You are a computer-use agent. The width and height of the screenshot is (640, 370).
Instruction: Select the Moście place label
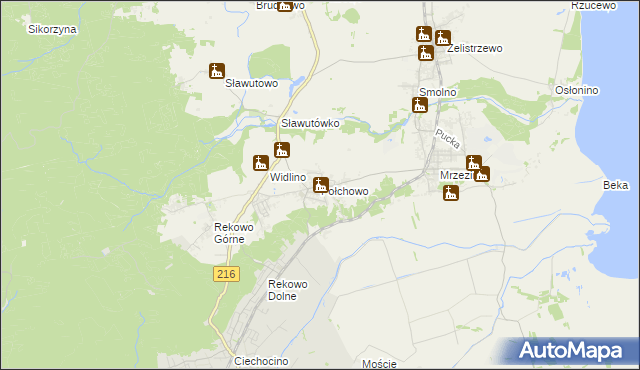(x=379, y=364)
